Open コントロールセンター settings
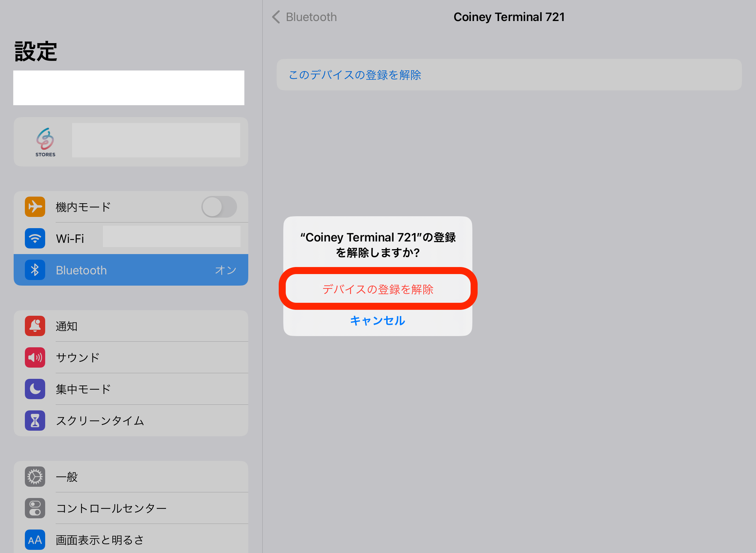Viewport: 756px width, 553px height. coord(131,508)
